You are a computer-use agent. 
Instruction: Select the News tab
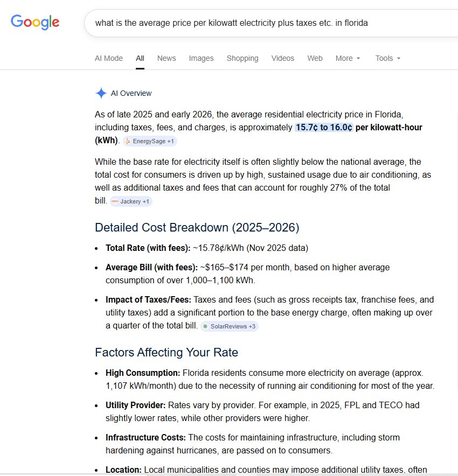tap(166, 58)
